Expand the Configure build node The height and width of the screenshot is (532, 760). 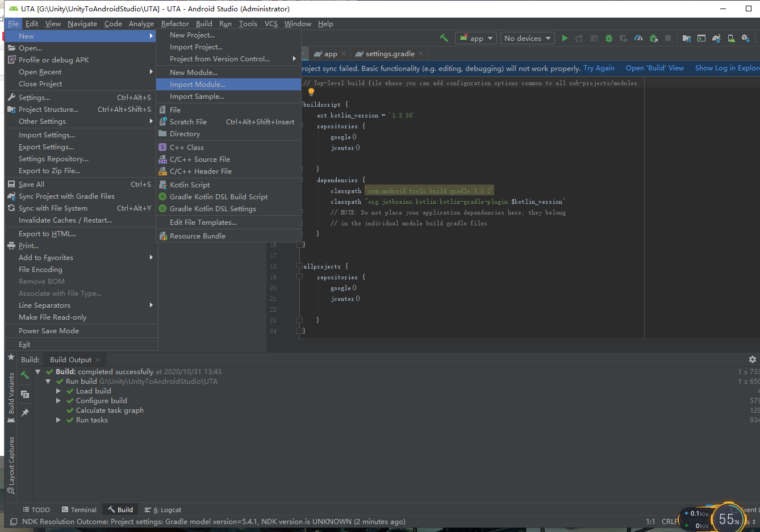click(x=59, y=401)
